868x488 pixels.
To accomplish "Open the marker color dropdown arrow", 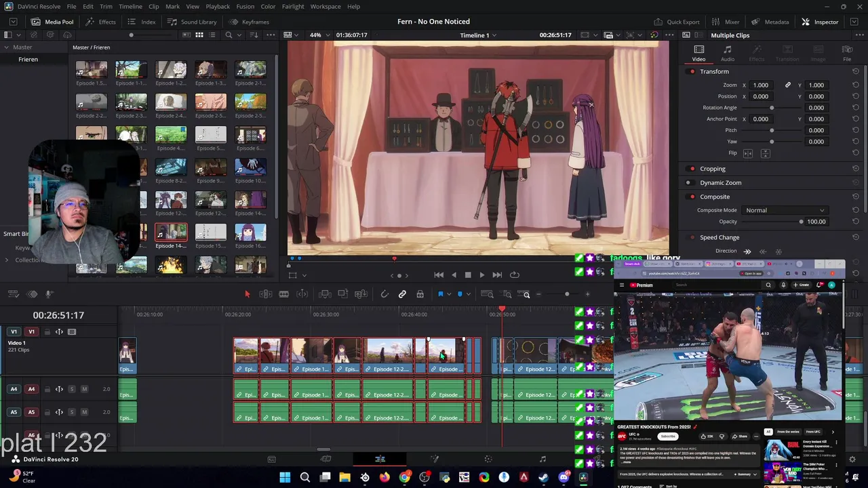I will (x=469, y=294).
